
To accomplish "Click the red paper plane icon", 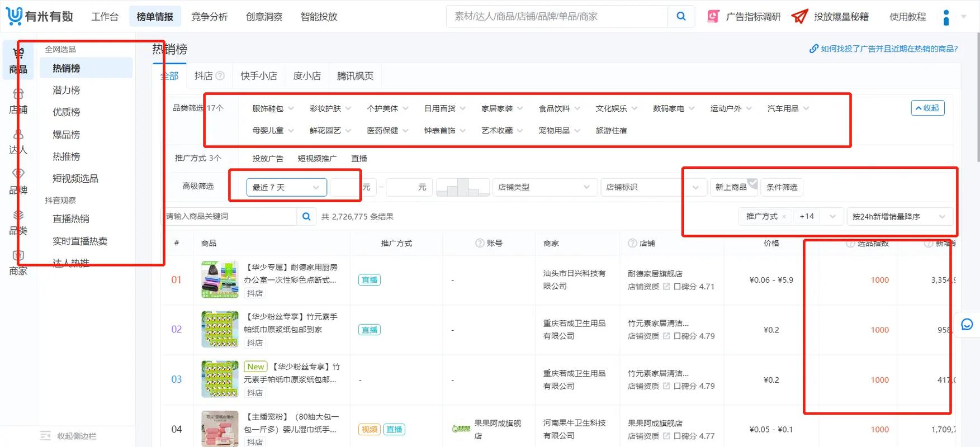I will [x=800, y=16].
